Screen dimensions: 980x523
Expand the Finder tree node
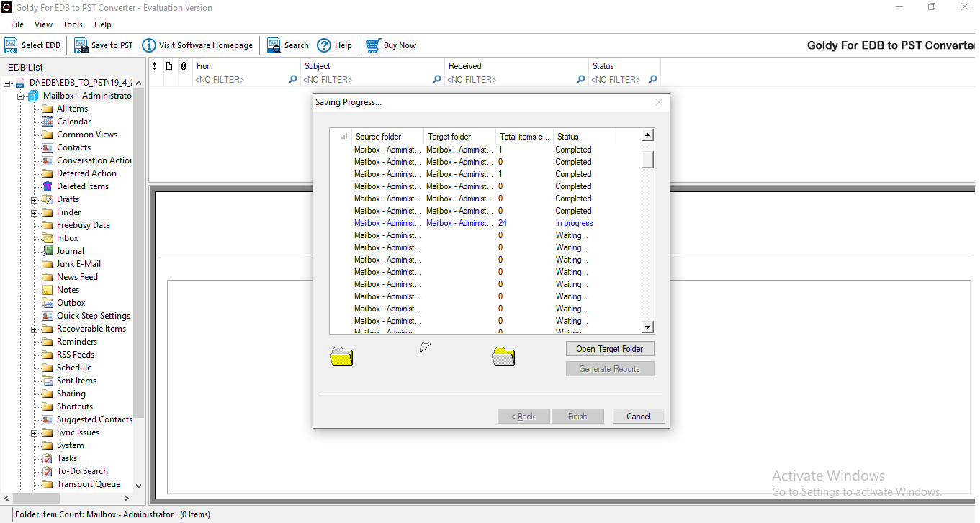34,213
